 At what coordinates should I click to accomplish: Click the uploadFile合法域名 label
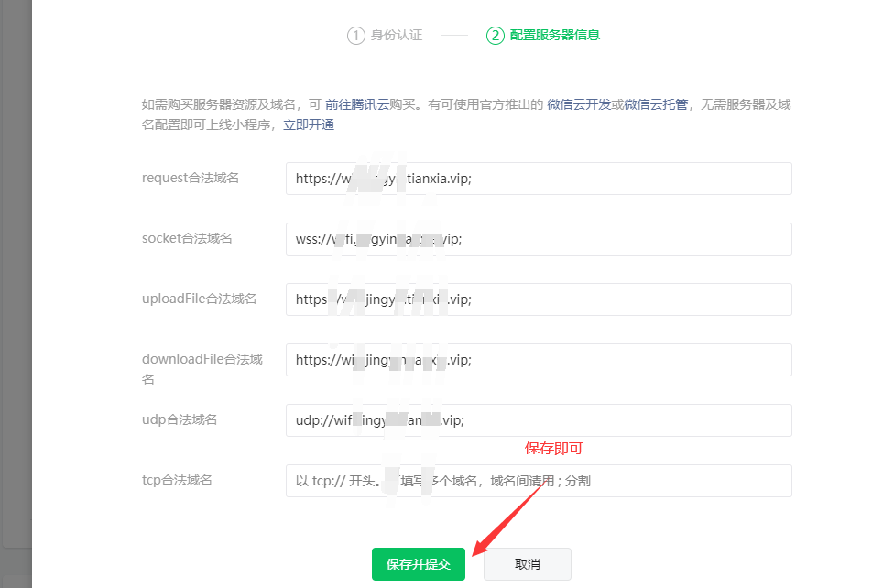[x=199, y=299]
